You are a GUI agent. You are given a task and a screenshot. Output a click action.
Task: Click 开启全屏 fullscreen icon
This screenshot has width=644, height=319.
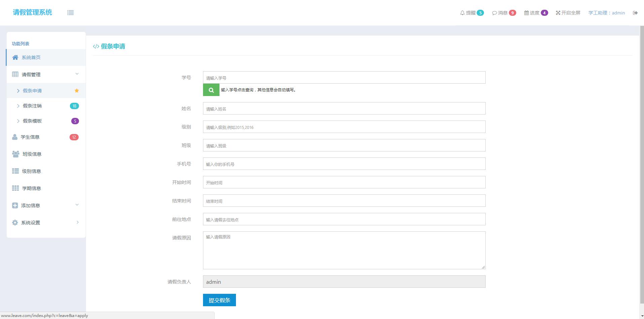click(558, 13)
